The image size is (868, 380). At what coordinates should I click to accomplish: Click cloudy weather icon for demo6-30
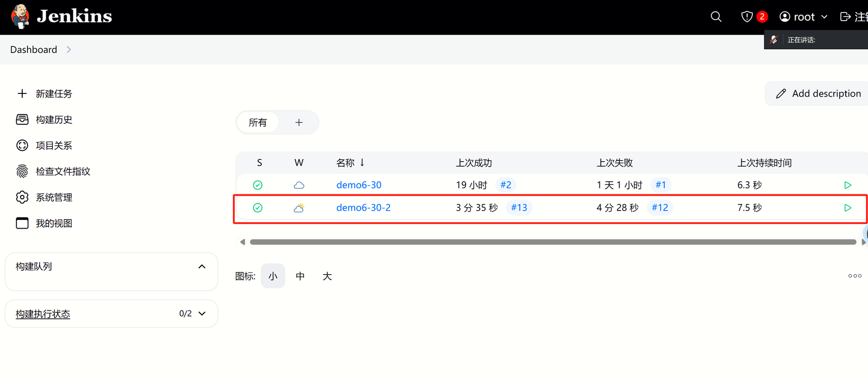299,185
